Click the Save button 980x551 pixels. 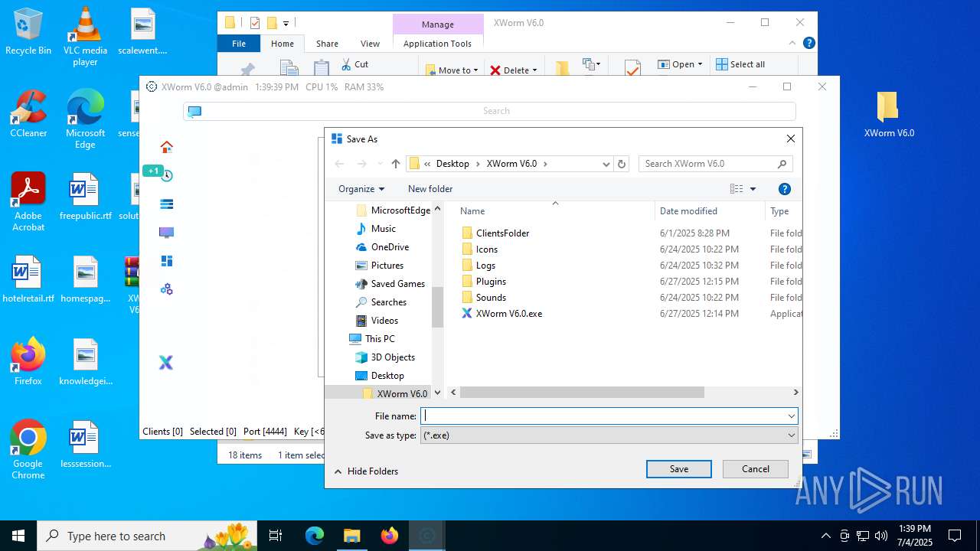(679, 469)
